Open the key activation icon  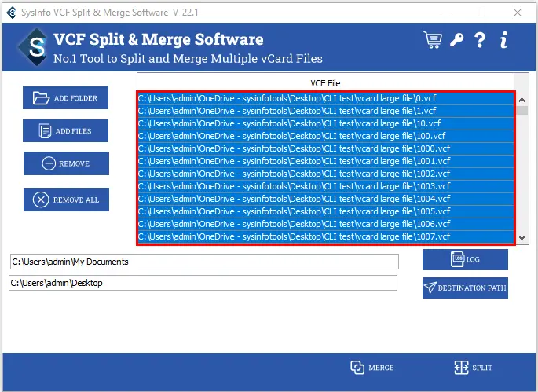pos(456,39)
